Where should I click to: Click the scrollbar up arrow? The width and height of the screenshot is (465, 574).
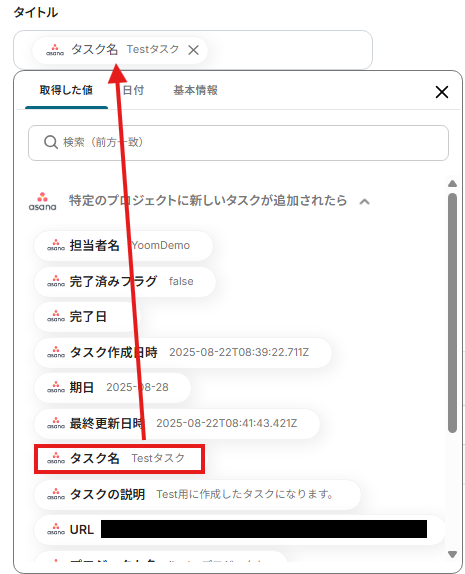pos(453,184)
